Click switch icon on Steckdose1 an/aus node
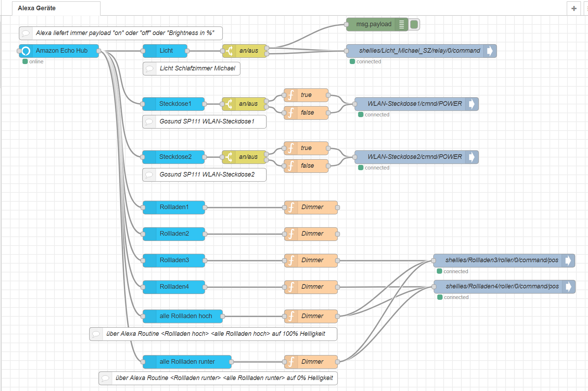Image resolution: width=588 pixels, height=391 pixels. click(x=229, y=104)
